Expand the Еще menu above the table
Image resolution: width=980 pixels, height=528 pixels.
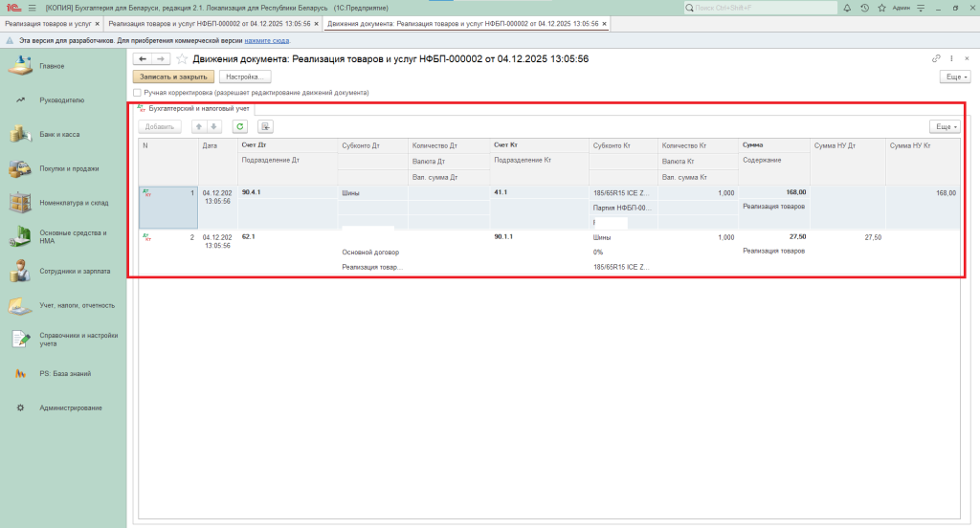945,126
